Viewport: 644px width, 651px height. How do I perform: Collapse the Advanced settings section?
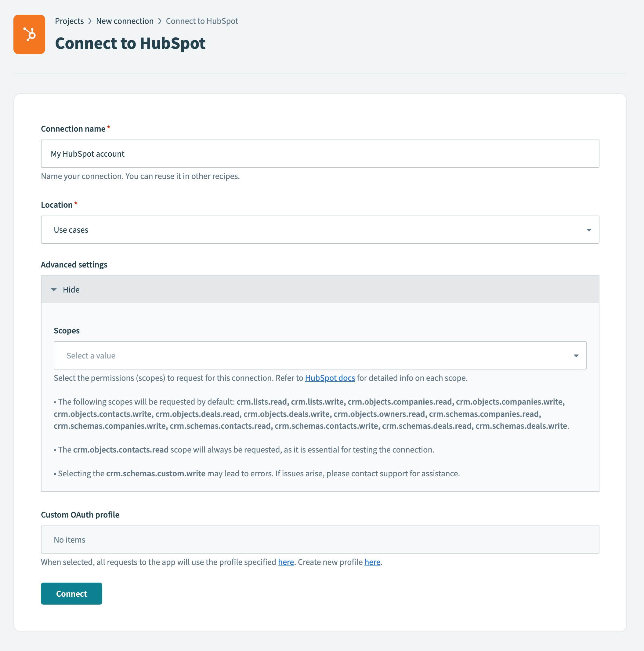point(71,289)
